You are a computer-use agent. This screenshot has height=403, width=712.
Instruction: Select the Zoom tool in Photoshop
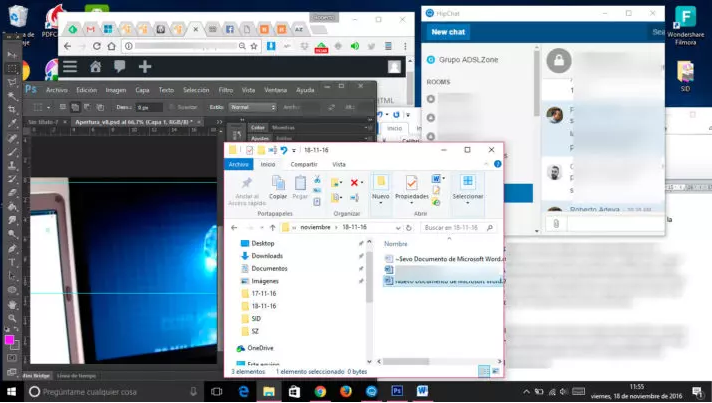coord(11,318)
